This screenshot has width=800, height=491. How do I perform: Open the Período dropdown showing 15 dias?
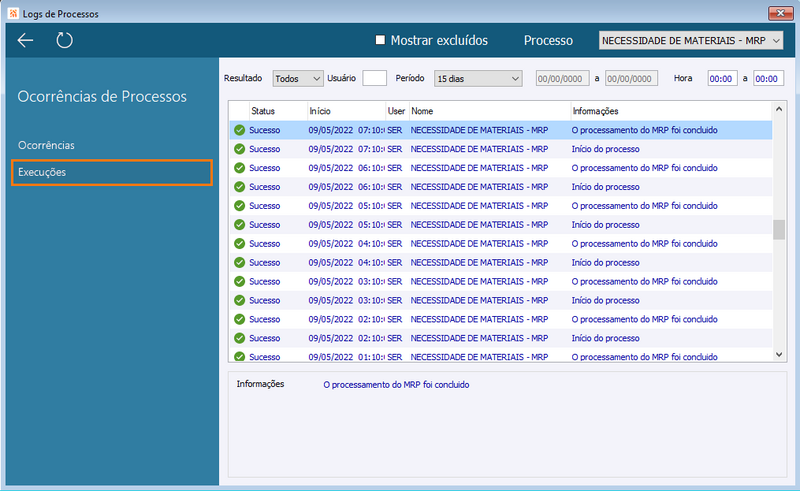[478, 79]
